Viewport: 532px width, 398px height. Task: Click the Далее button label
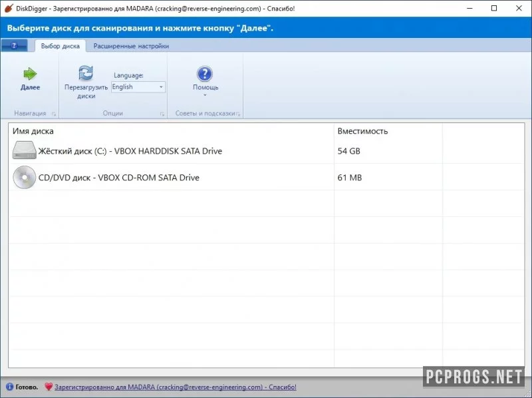[x=30, y=87]
